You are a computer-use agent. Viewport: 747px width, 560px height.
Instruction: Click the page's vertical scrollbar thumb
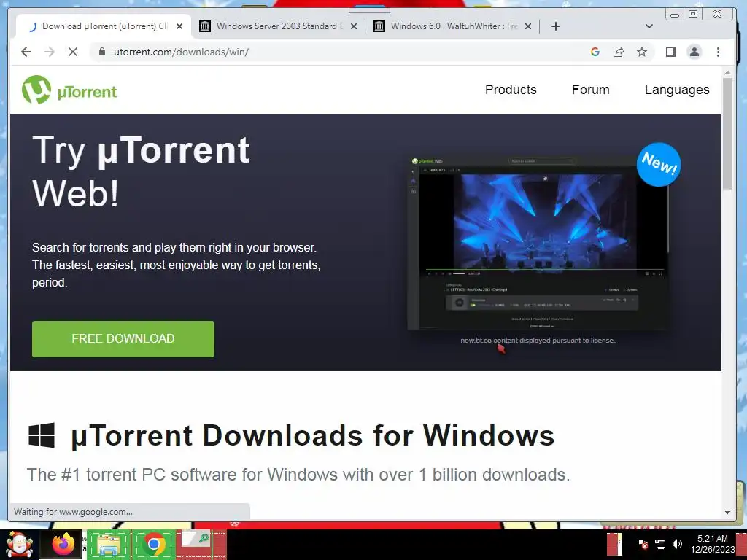[x=727, y=133]
